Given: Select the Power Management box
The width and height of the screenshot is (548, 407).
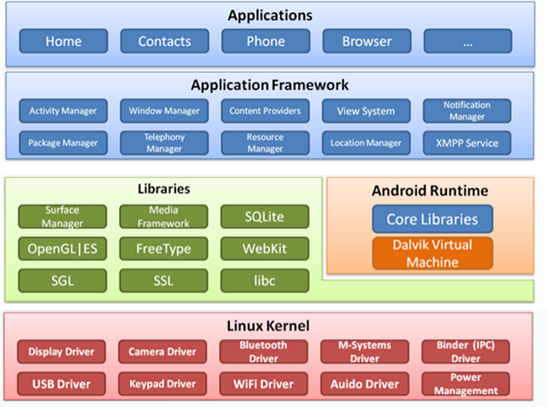Looking at the screenshot, I should pos(466,384).
